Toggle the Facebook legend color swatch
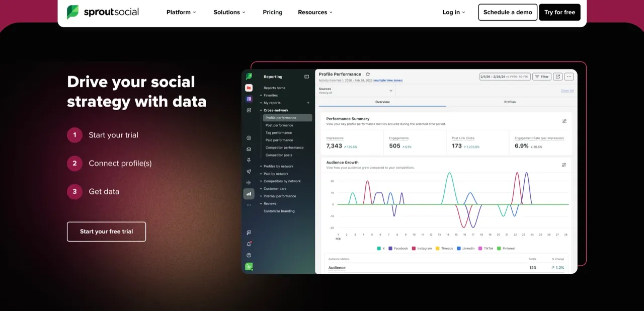Screen dimensions: 644x311 click(x=390, y=249)
